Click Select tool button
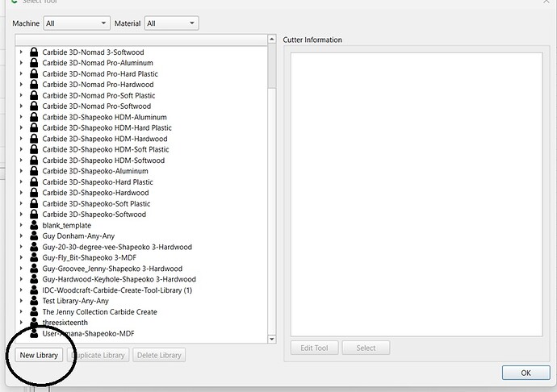 [366, 348]
